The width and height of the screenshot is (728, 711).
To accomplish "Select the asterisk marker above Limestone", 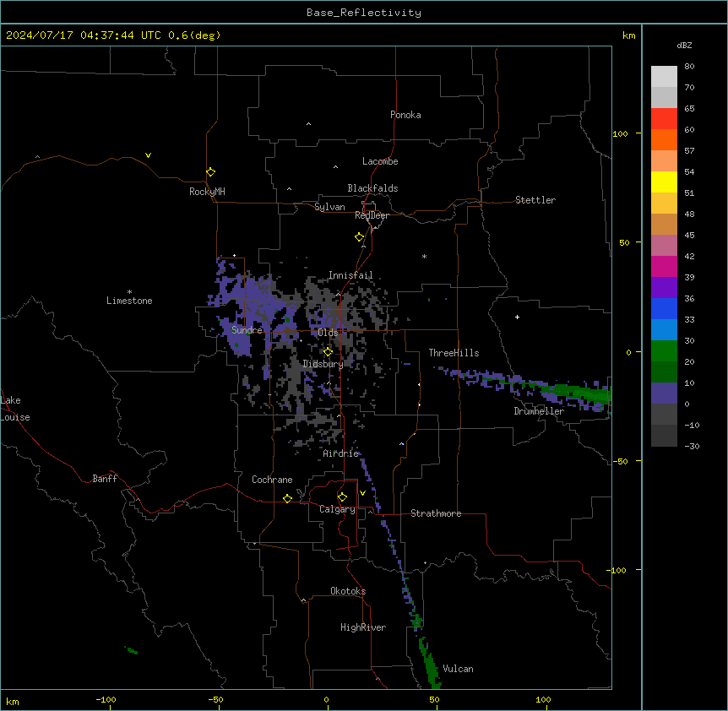I will pos(129,292).
